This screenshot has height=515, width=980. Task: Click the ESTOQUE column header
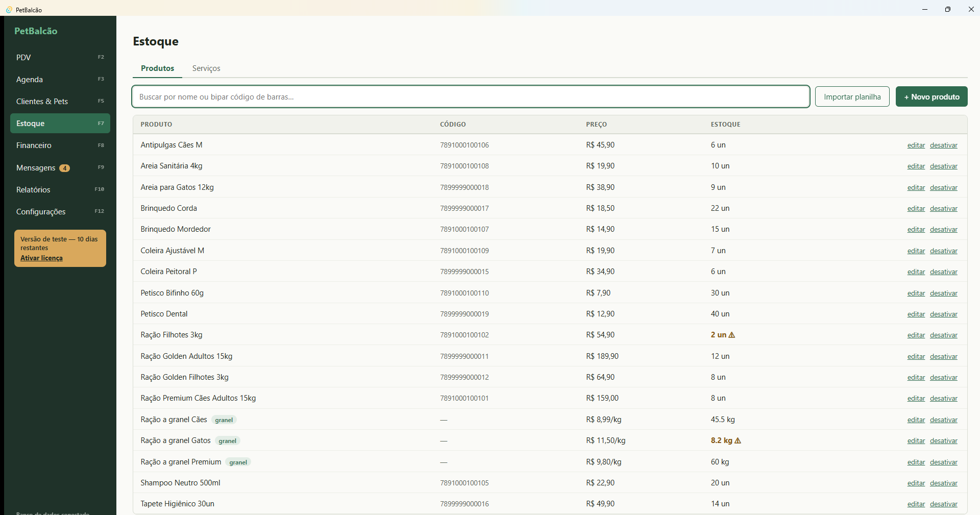click(x=725, y=125)
